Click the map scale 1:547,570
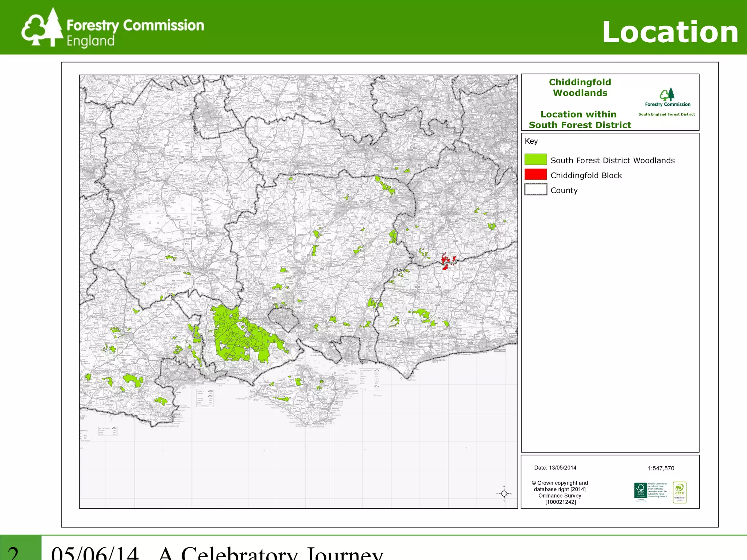The height and width of the screenshot is (560, 747). [661, 468]
